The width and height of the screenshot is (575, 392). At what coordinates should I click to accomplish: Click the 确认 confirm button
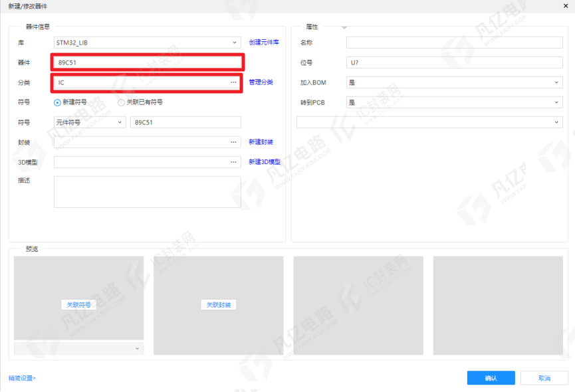coord(491,378)
